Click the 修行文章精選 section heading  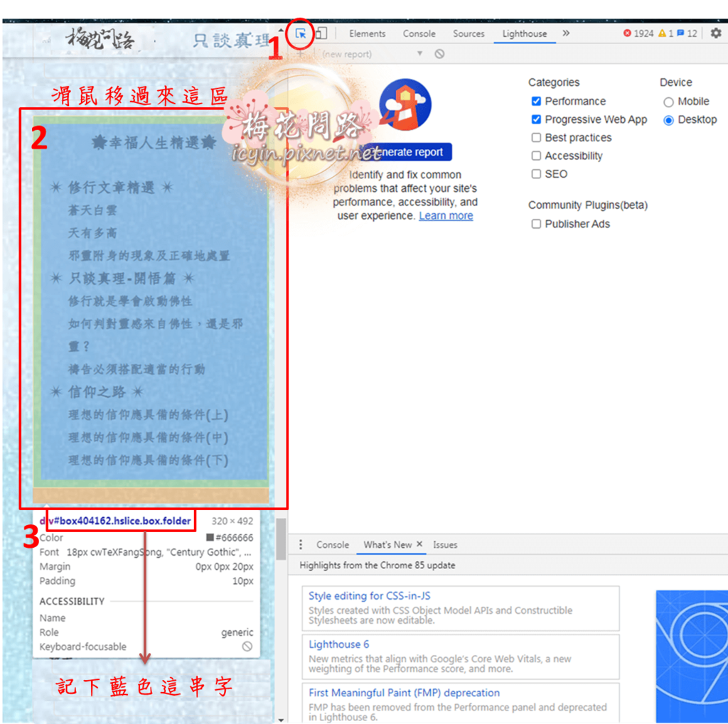pos(112,188)
